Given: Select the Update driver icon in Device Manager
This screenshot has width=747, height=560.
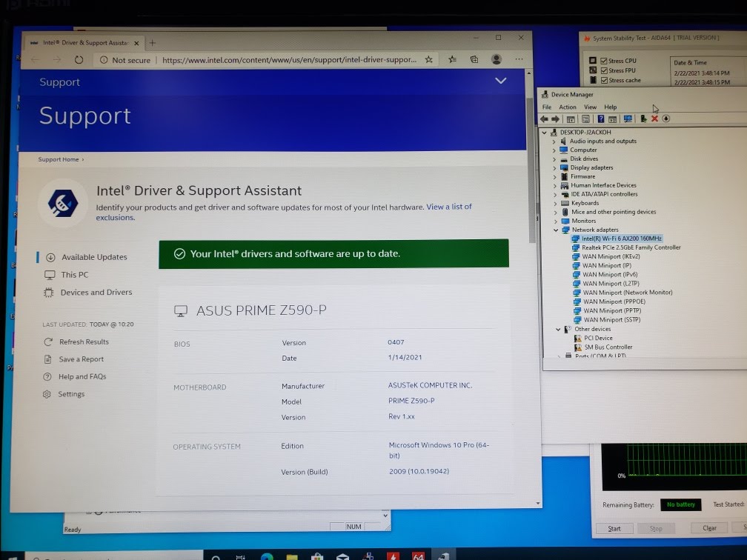Looking at the screenshot, I should tap(644, 119).
